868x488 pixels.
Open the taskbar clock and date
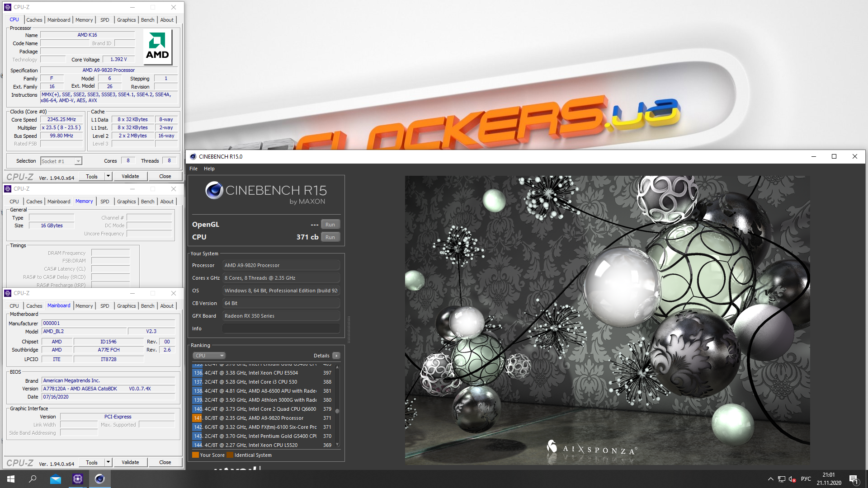829,479
